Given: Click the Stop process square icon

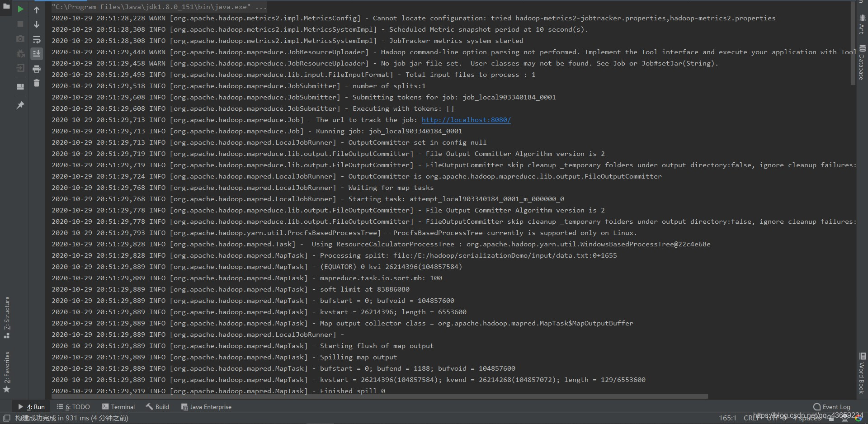Looking at the screenshot, I should click(x=20, y=24).
